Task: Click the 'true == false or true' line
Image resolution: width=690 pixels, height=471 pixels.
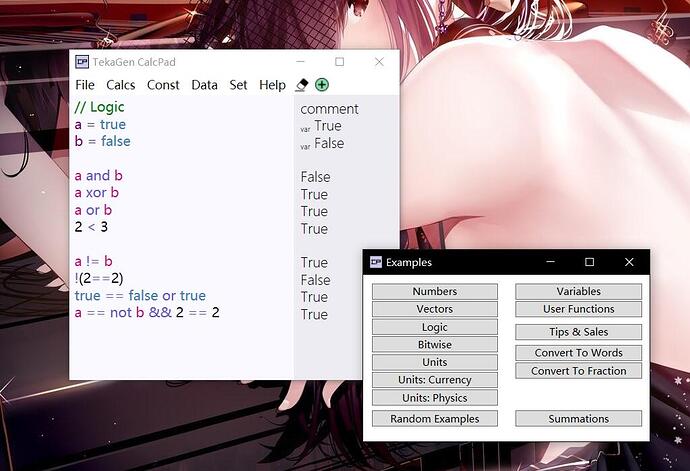Action: click(x=140, y=295)
